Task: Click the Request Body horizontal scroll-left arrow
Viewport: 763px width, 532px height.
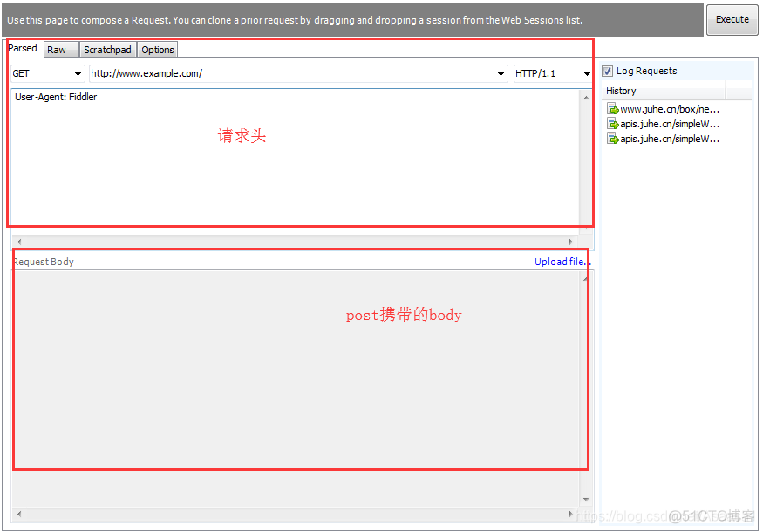Action: [x=19, y=514]
